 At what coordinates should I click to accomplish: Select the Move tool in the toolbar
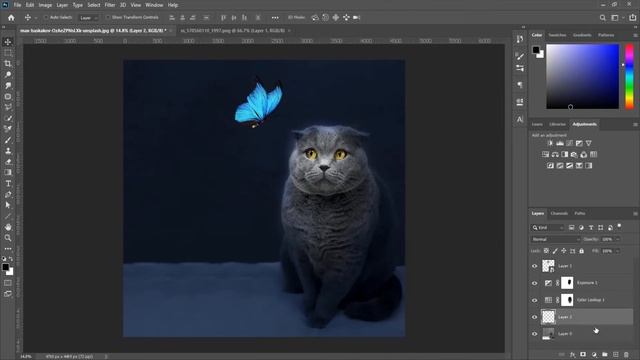coord(8,42)
